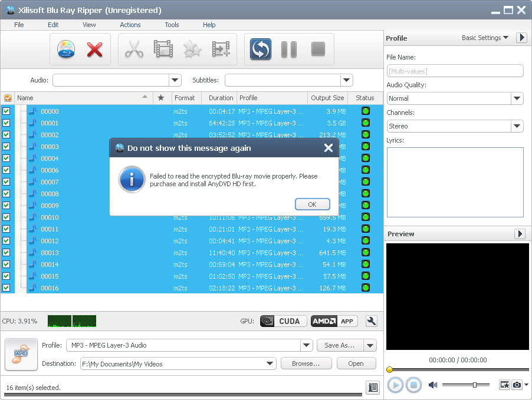
Task: Click inside the Lyrics text box
Action: 455,182
